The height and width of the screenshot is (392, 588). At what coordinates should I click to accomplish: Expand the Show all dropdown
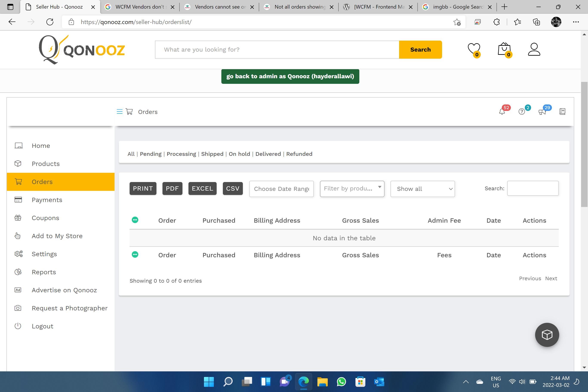[x=423, y=189]
